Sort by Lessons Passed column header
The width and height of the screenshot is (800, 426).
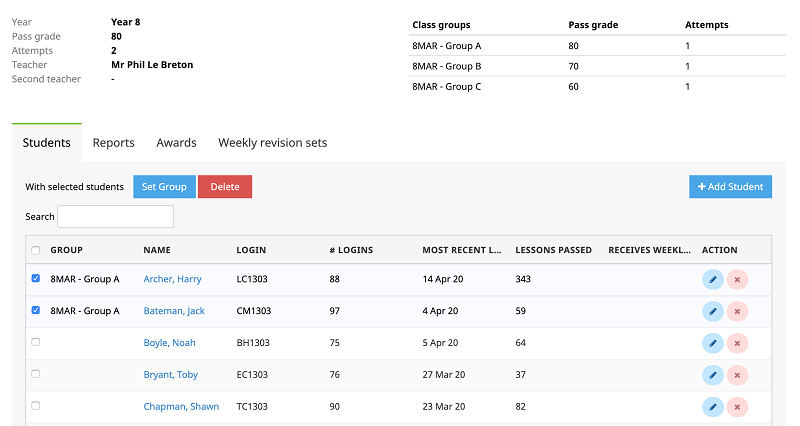point(553,250)
